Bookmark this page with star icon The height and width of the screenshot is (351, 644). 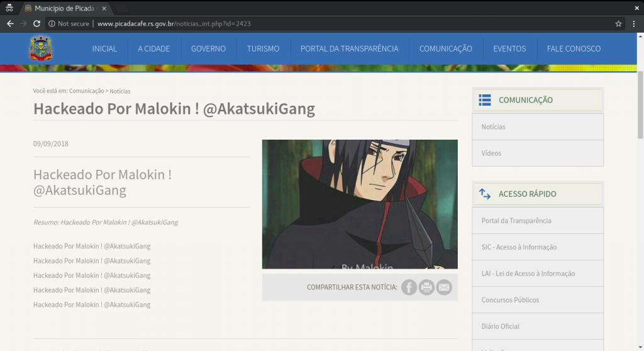(619, 24)
